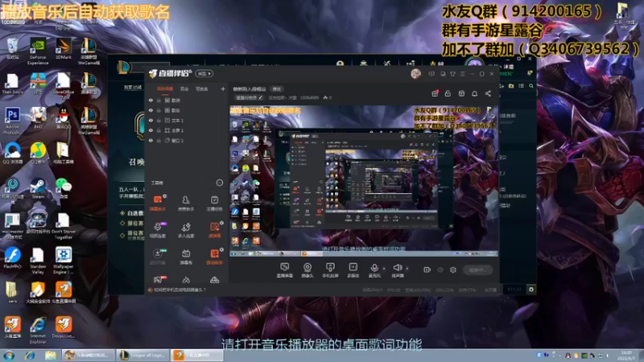Open the 多人连麦 tool icon

pyautogui.click(x=186, y=230)
